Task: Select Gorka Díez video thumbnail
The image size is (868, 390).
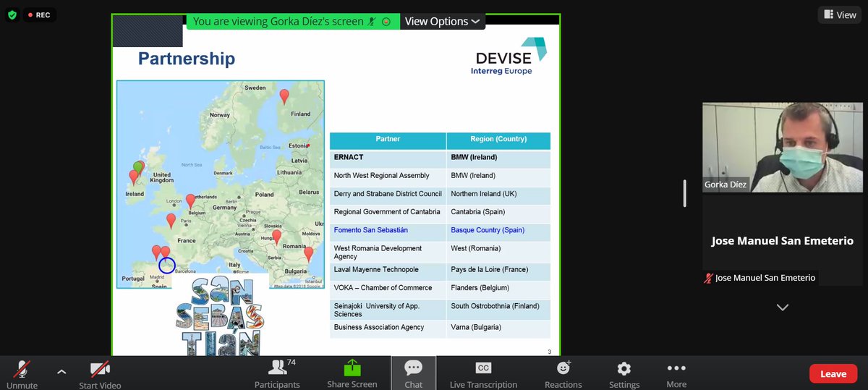Action: [783, 147]
